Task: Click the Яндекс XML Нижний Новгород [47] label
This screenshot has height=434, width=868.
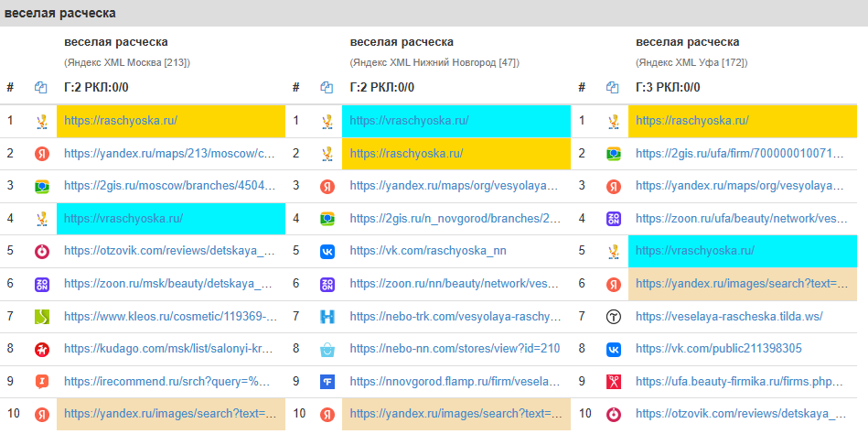Action: click(434, 63)
